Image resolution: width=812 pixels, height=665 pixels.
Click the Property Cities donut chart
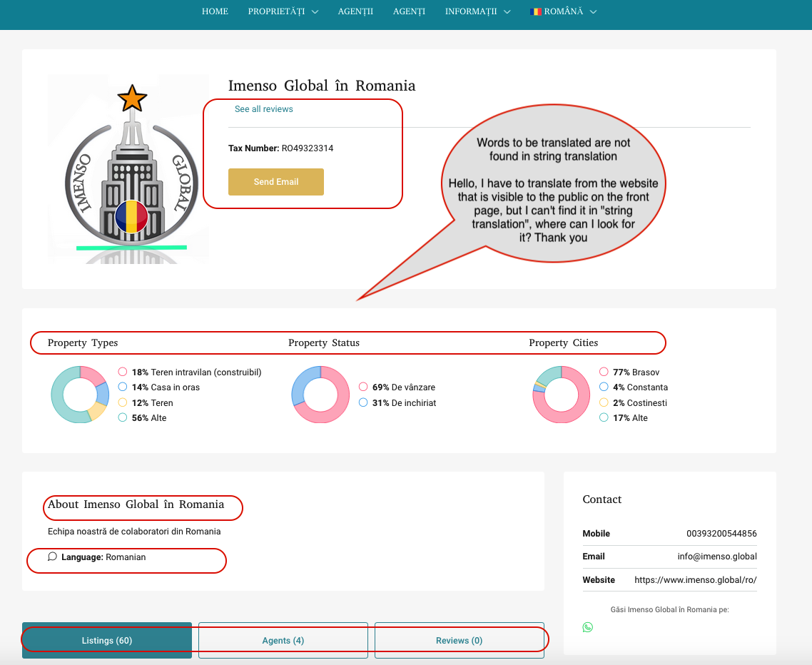click(562, 395)
